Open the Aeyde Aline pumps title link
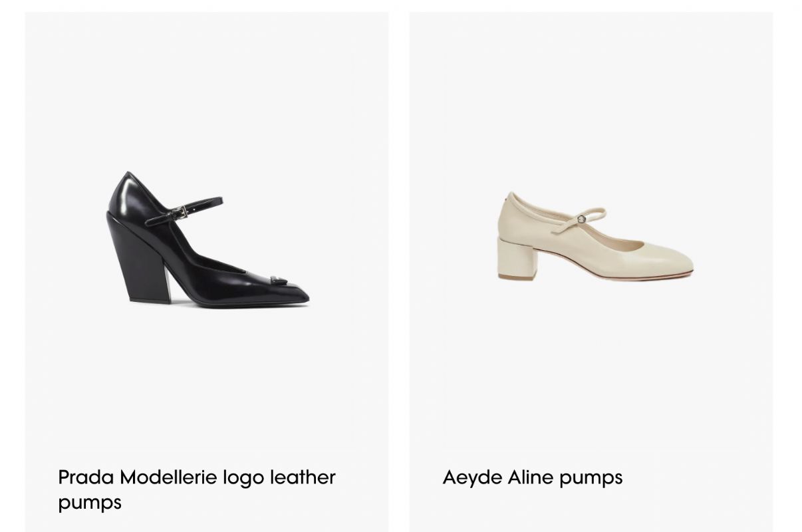Image resolution: width=802 pixels, height=532 pixels. (533, 477)
